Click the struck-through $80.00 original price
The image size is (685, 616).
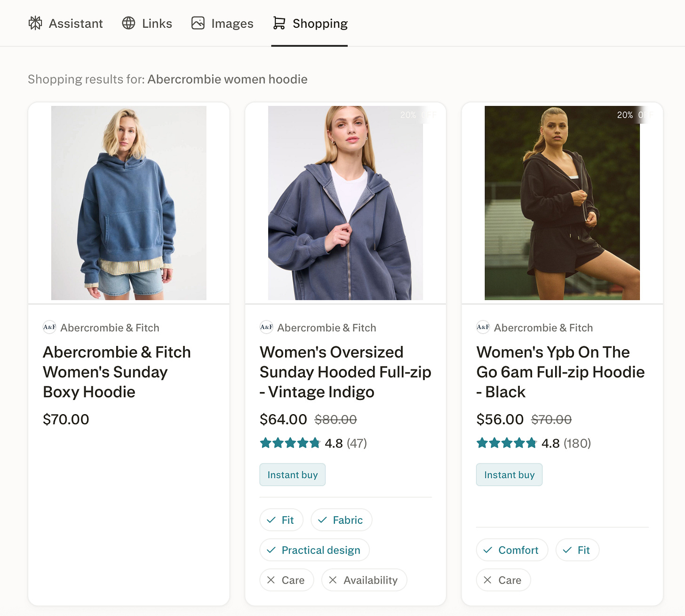(336, 419)
